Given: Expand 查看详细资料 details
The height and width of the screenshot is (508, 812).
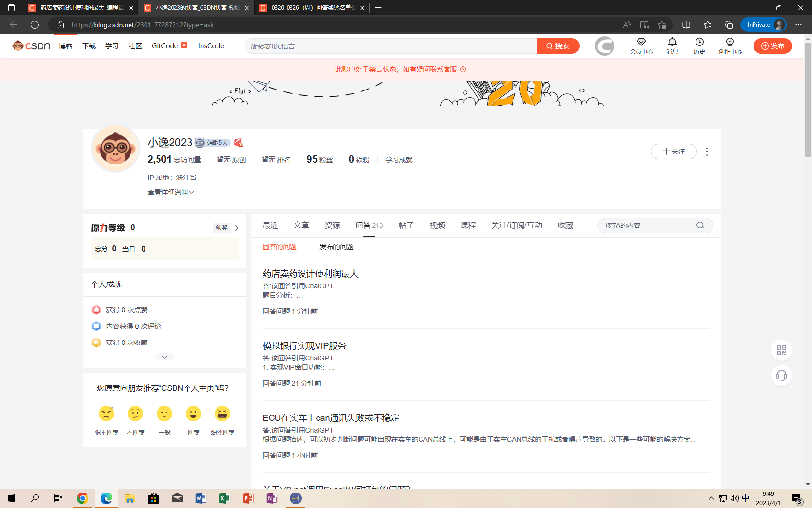Looking at the screenshot, I should tap(171, 192).
